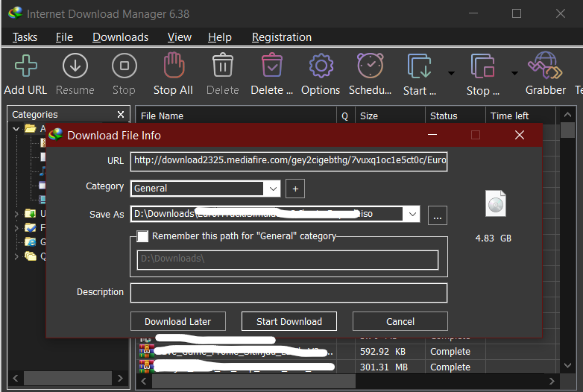Sort by Time left column header

tap(520, 116)
